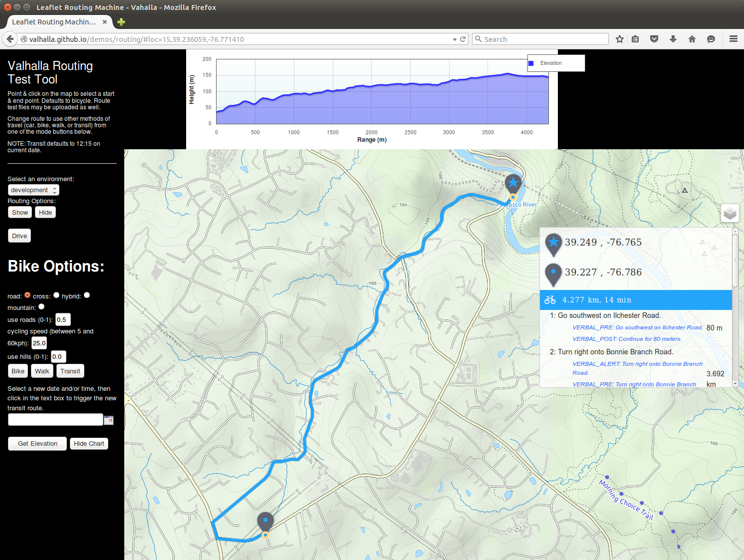The width and height of the screenshot is (744, 560).
Task: Open the development environment dropdown
Action: (33, 190)
